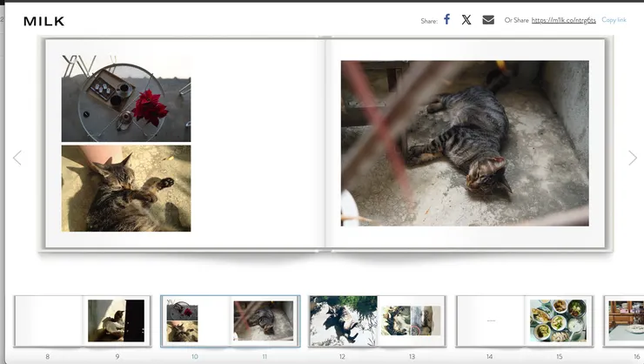Screen dimensions: 644x364
Task: Click the MILK logo
Action: [x=44, y=21]
